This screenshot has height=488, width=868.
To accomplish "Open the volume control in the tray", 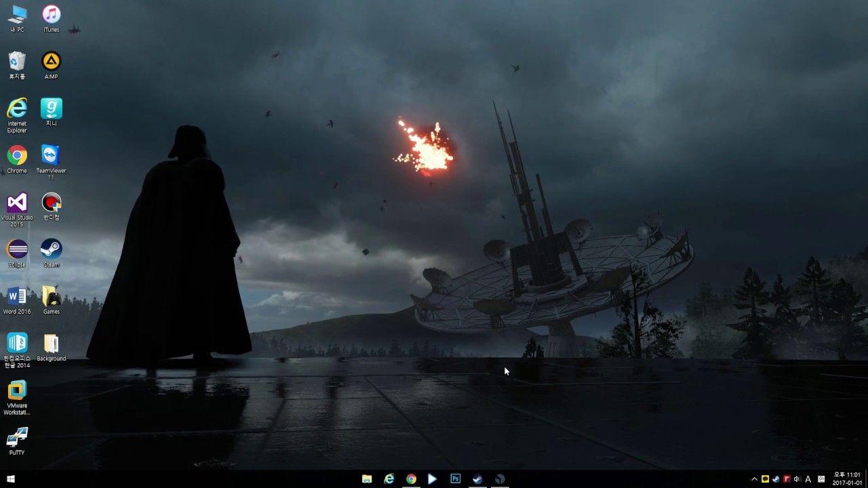I will (x=797, y=479).
